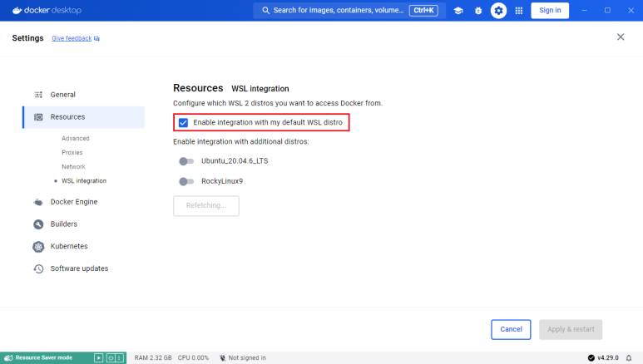643x364 pixels.
Task: Click the v4.29.0 version label
Action: pyautogui.click(x=608, y=358)
